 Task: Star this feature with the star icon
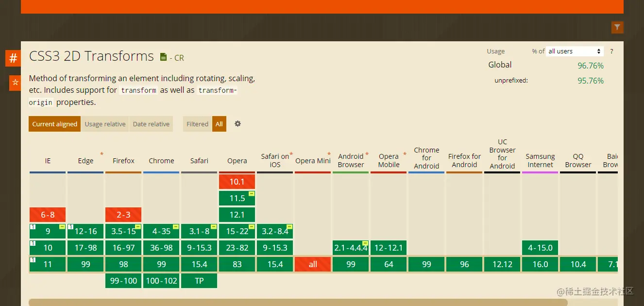(x=15, y=83)
